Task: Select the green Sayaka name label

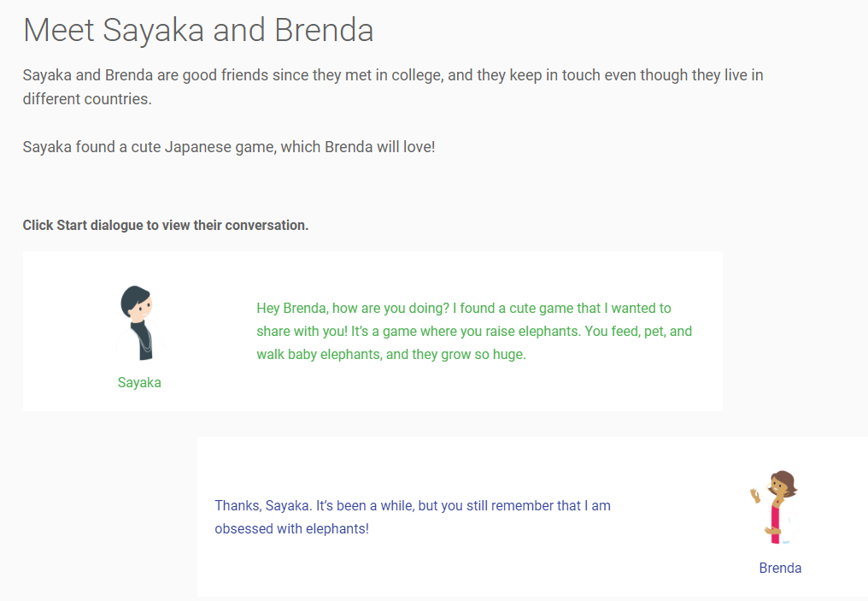Action: (139, 383)
